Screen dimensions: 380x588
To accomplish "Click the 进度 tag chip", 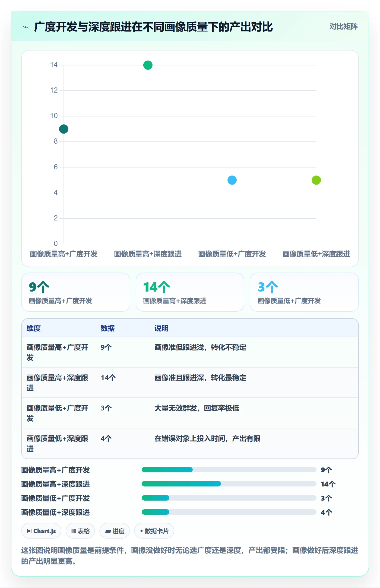I will tap(115, 531).
